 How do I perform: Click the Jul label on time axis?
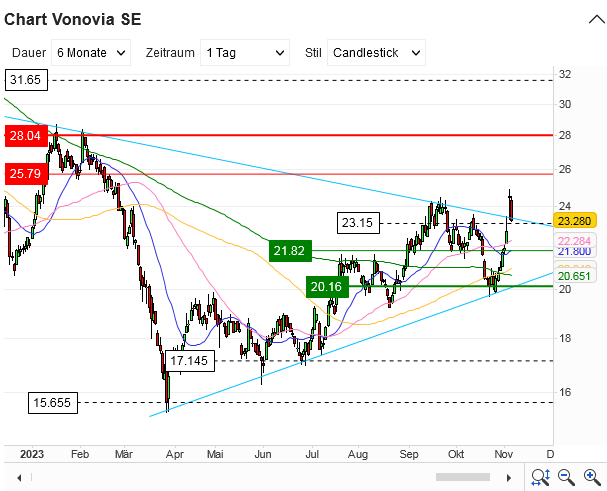click(312, 454)
